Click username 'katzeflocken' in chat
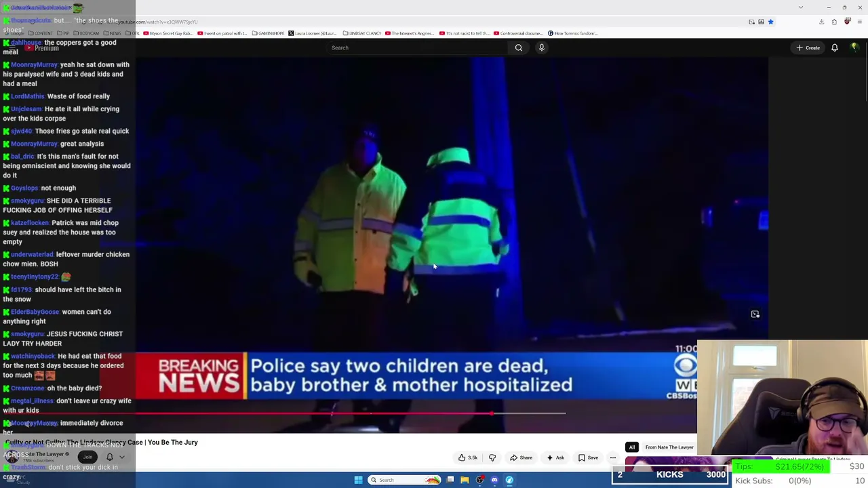Image resolution: width=868 pixels, height=488 pixels. (x=30, y=223)
